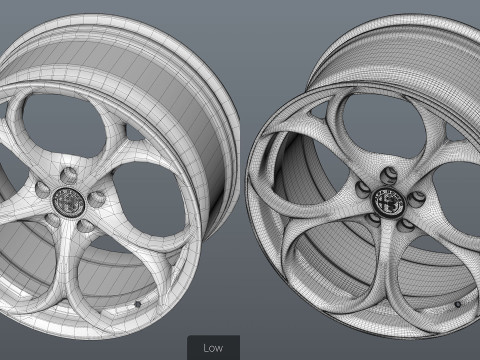
Task: Click the Low label button
Action: pos(213,348)
